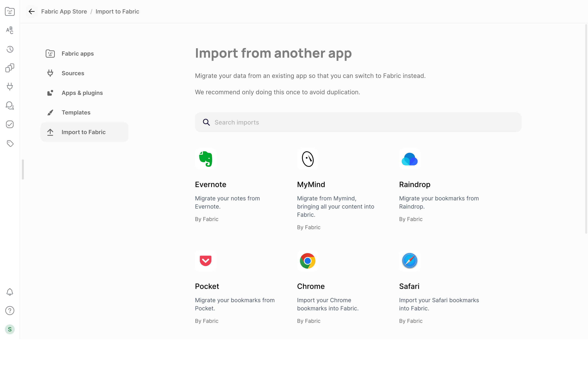Select Apps & plugins in the side menu
The image size is (588, 368).
(x=85, y=93)
